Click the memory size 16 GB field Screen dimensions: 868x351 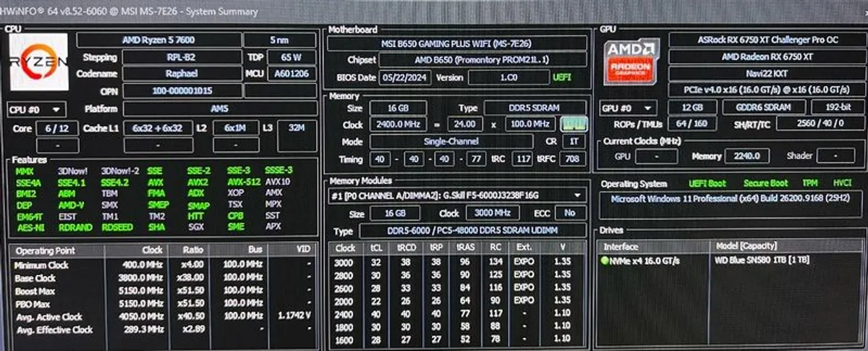coord(396,108)
